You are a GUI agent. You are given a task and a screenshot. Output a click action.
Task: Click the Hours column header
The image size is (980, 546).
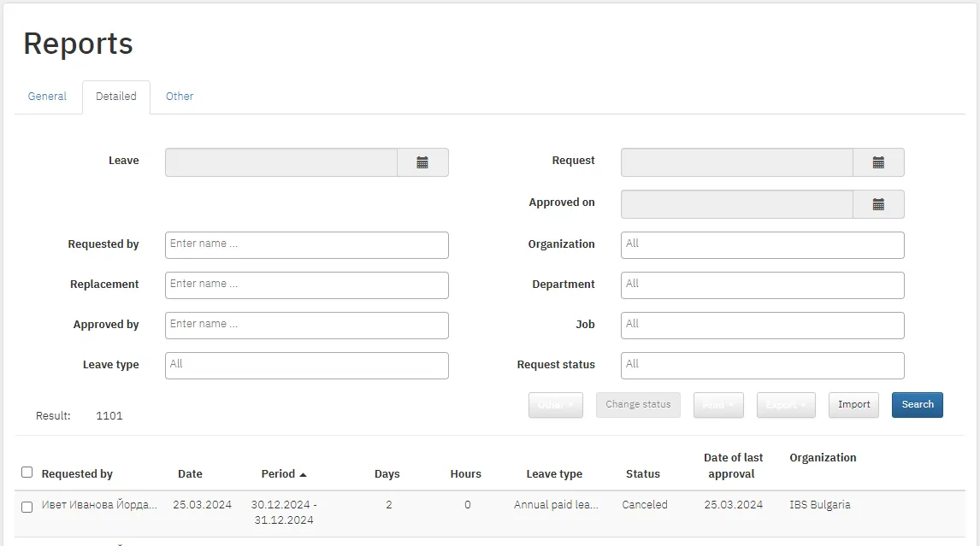(x=465, y=474)
